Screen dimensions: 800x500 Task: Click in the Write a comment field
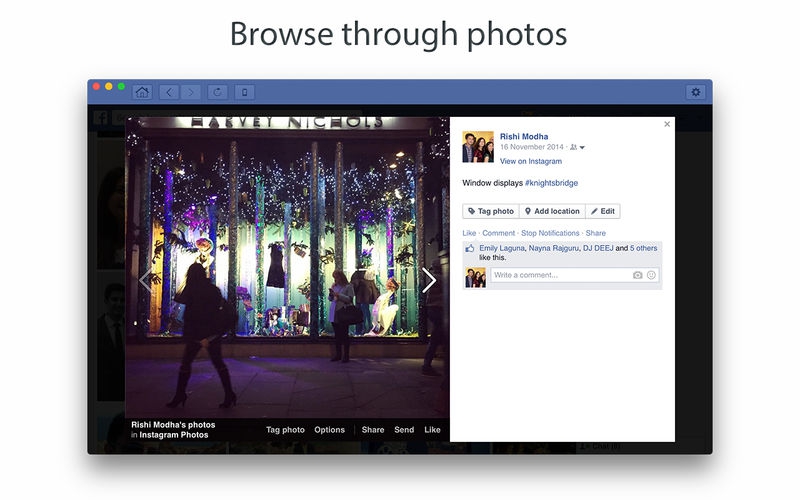[x=561, y=275]
